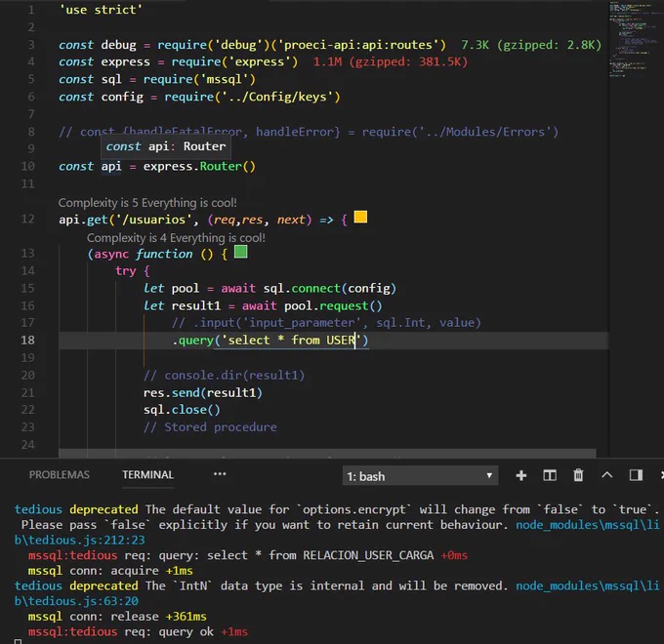Viewport: 664px width, 644px height.
Task: Split the terminal panel
Action: pos(550,475)
